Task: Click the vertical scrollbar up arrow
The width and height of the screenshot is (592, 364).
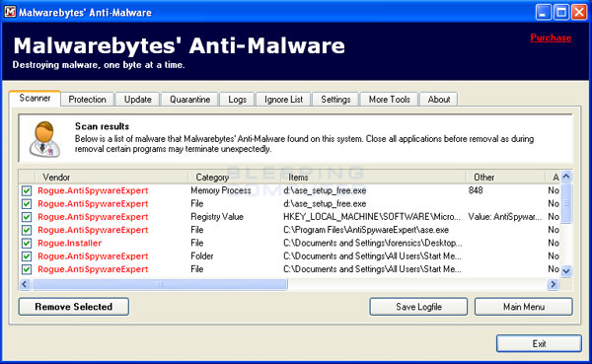Action: tap(566, 177)
